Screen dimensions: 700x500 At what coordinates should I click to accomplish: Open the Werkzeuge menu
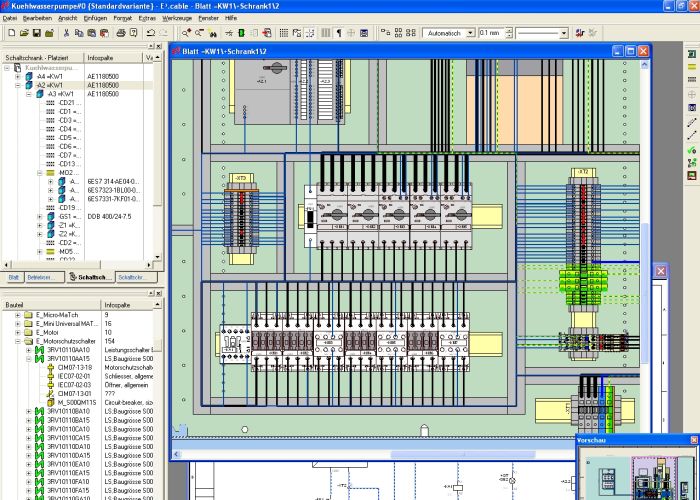click(176, 18)
